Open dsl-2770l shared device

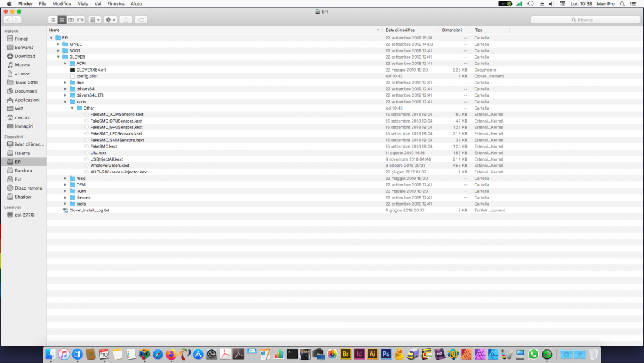24,215
